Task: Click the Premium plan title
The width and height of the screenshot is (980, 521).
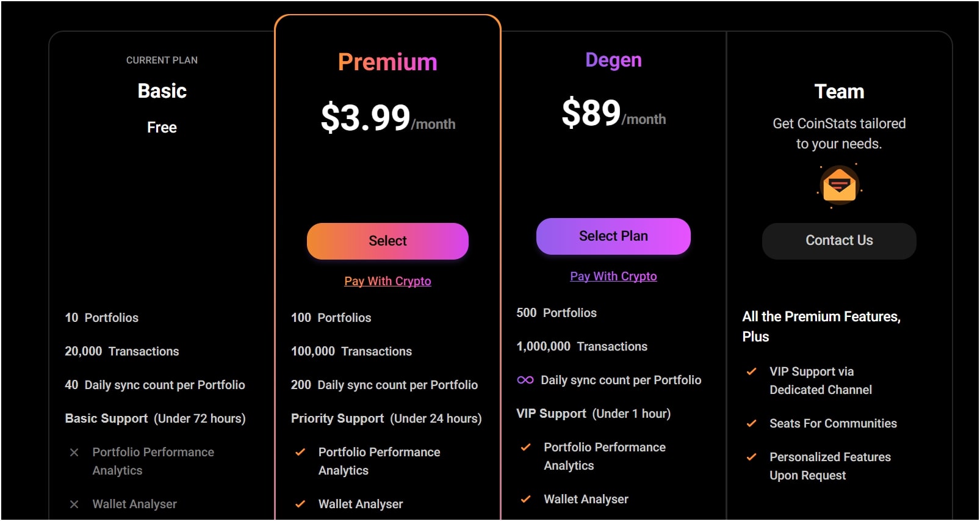Action: [x=387, y=62]
